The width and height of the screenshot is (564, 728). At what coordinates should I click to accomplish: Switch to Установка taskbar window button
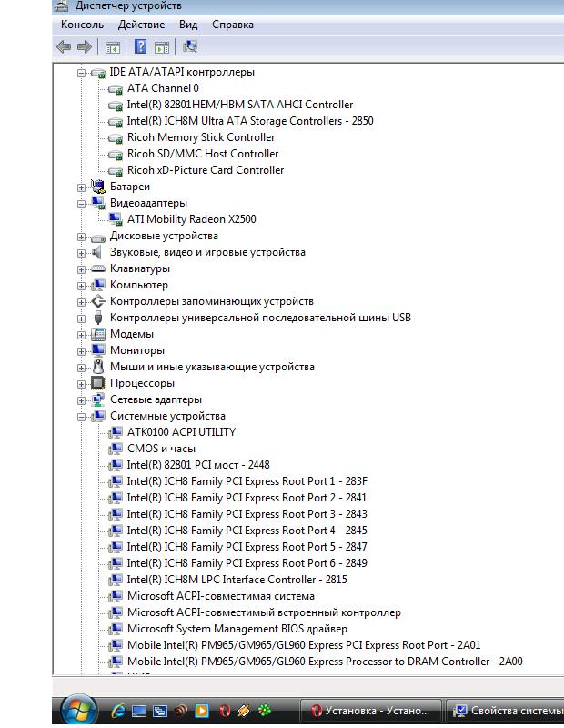coord(370,711)
